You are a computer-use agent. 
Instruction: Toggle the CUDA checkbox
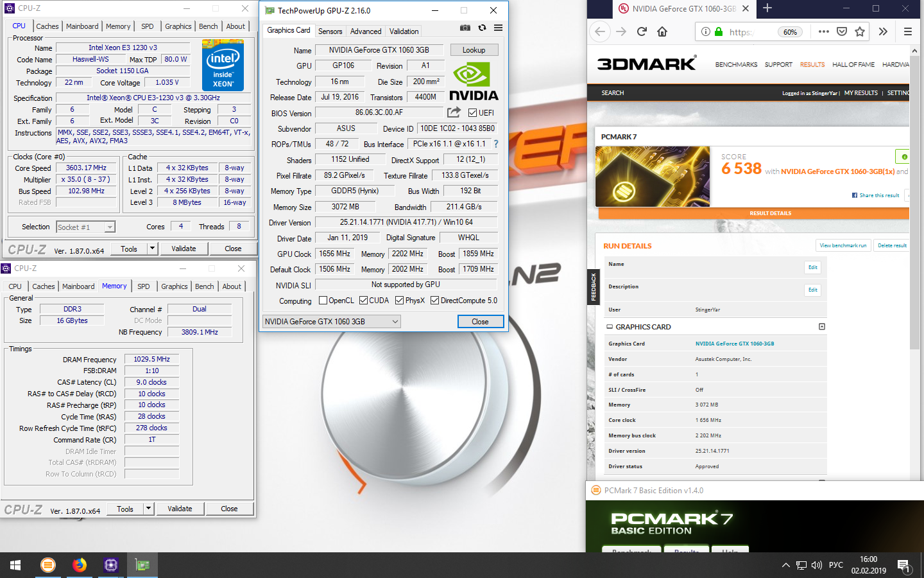tap(363, 301)
